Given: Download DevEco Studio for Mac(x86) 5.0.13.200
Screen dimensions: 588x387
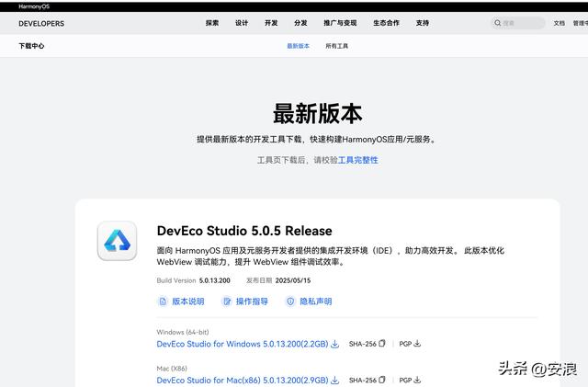Looking at the screenshot, I should coord(243,381).
